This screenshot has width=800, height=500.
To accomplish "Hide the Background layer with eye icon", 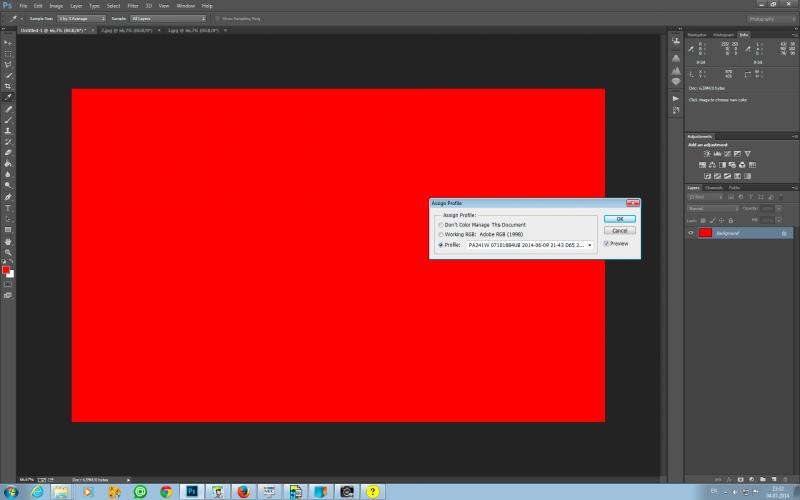I will tap(691, 233).
